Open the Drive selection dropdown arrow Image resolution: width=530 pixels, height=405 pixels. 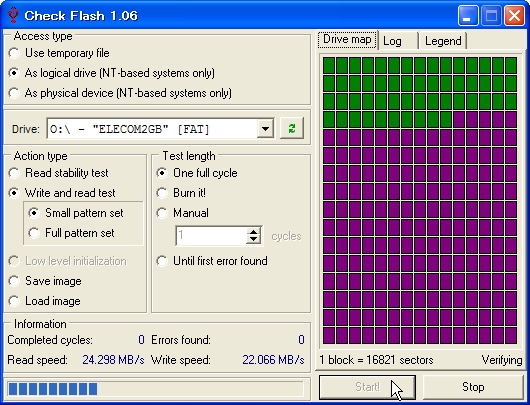[265, 128]
